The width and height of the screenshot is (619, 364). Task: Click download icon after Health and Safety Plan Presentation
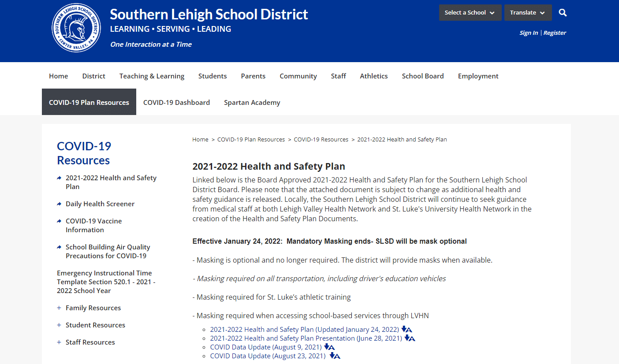pyautogui.click(x=410, y=338)
